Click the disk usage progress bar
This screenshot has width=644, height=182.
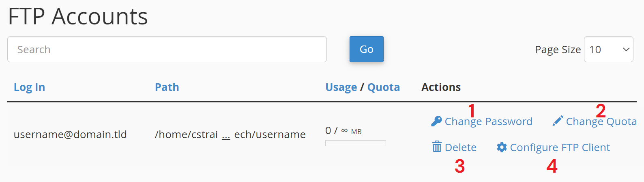(x=355, y=143)
